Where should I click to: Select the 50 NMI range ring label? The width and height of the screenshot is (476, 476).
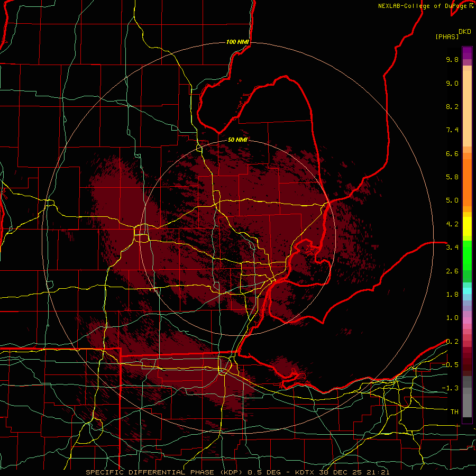click(237, 140)
